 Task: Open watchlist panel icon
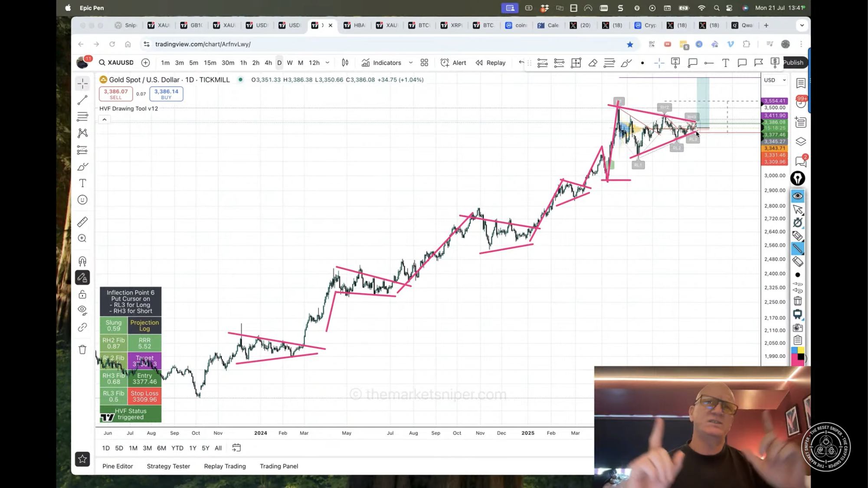801,83
